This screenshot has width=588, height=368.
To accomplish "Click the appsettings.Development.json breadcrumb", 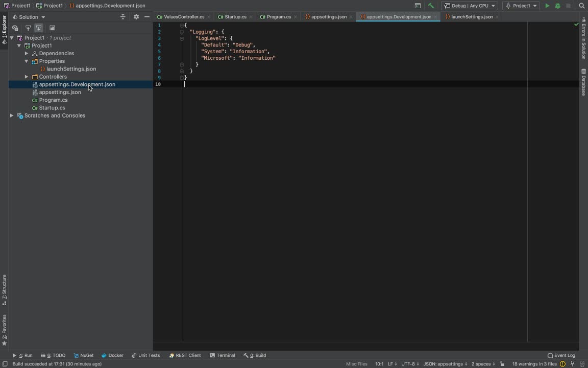I will [x=107, y=6].
